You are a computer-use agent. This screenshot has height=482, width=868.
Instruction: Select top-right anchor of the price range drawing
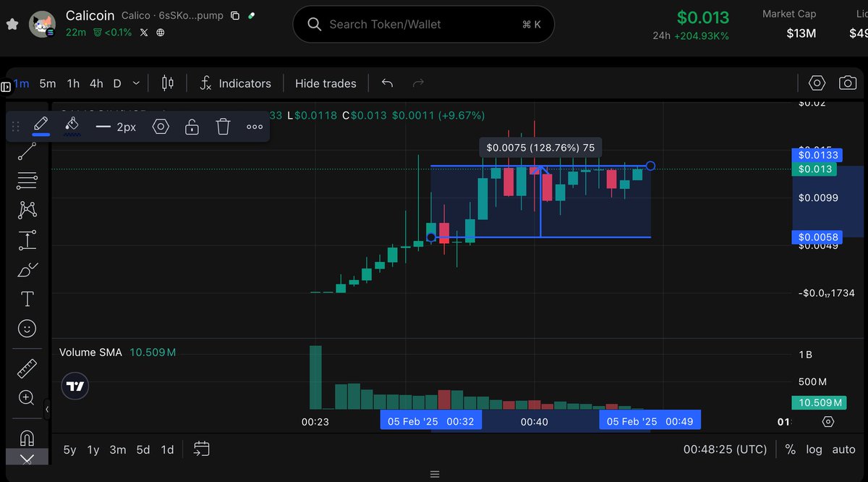pyautogui.click(x=651, y=166)
